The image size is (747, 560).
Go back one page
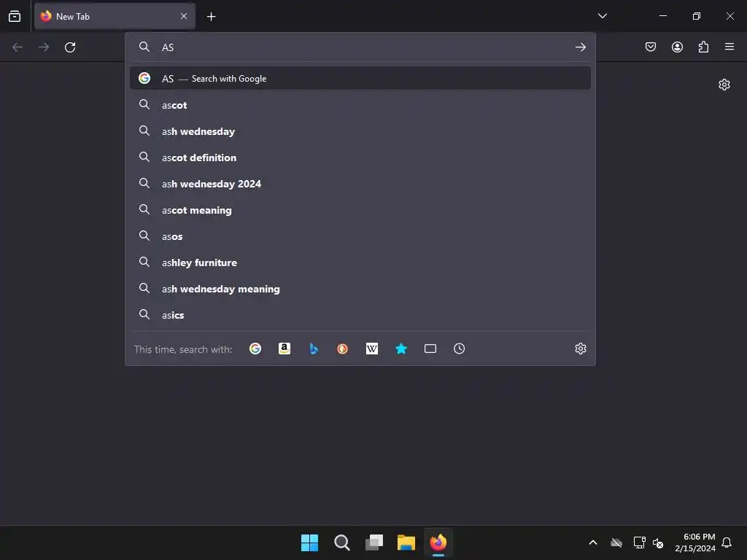[x=18, y=47]
